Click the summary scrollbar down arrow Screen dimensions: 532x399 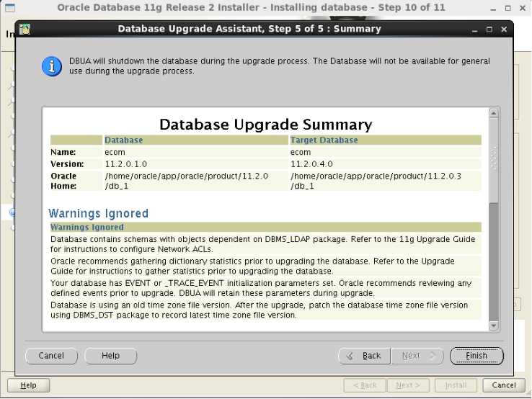coord(494,326)
